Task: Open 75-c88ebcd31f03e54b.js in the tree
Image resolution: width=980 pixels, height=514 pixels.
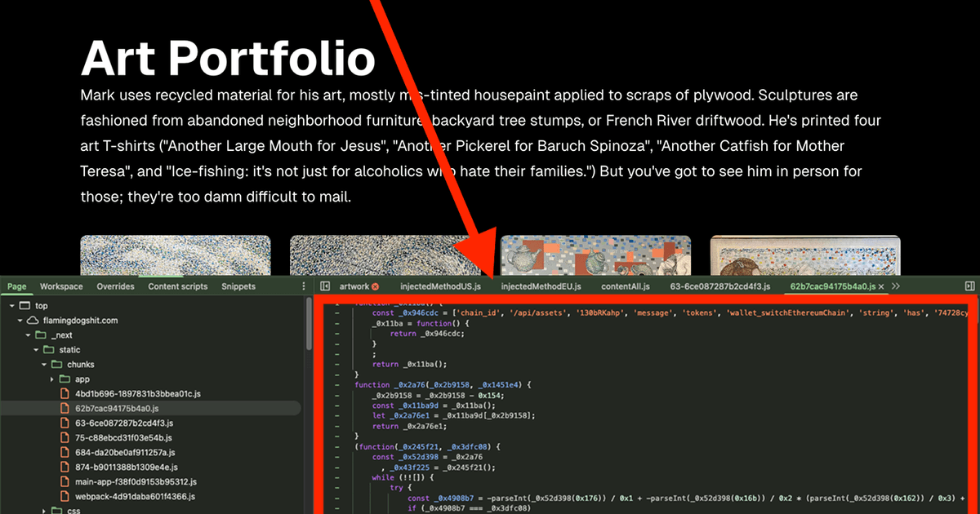Action: click(125, 437)
